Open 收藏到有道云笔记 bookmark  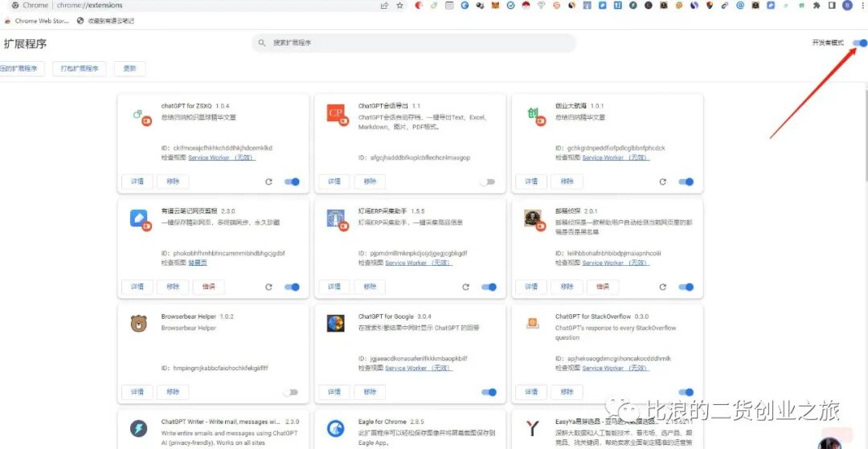(106, 21)
